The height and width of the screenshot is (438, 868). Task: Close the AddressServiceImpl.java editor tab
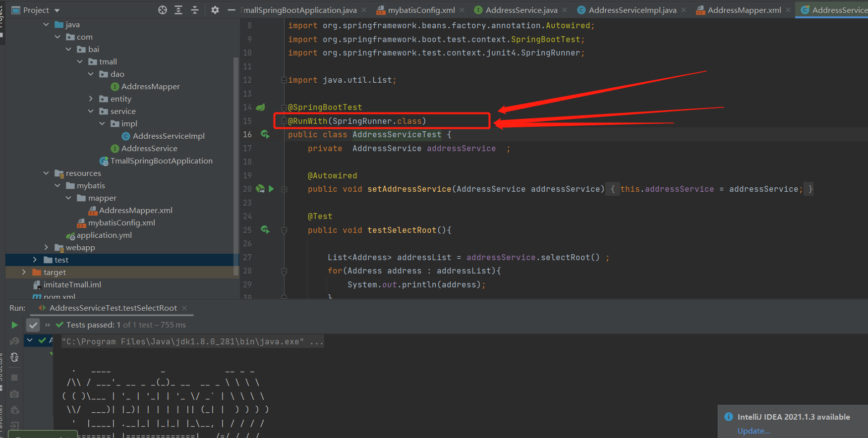coord(684,10)
